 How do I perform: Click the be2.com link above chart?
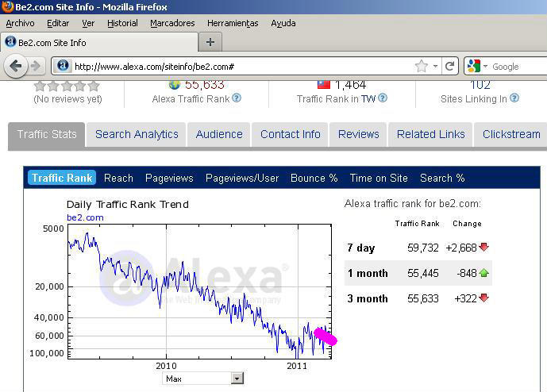click(85, 217)
